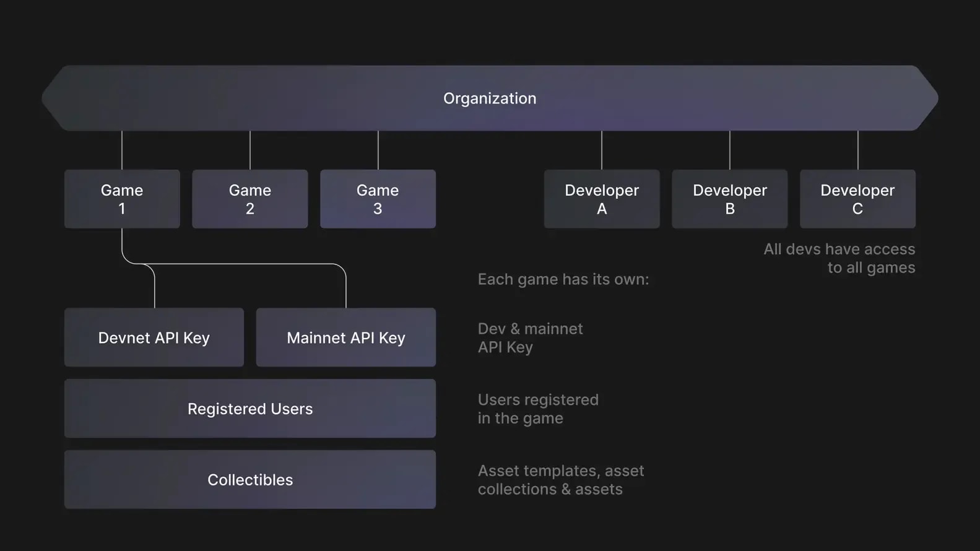Screen dimensions: 980x551
Task: Click the Mainnet API Key box
Action: pyautogui.click(x=346, y=337)
